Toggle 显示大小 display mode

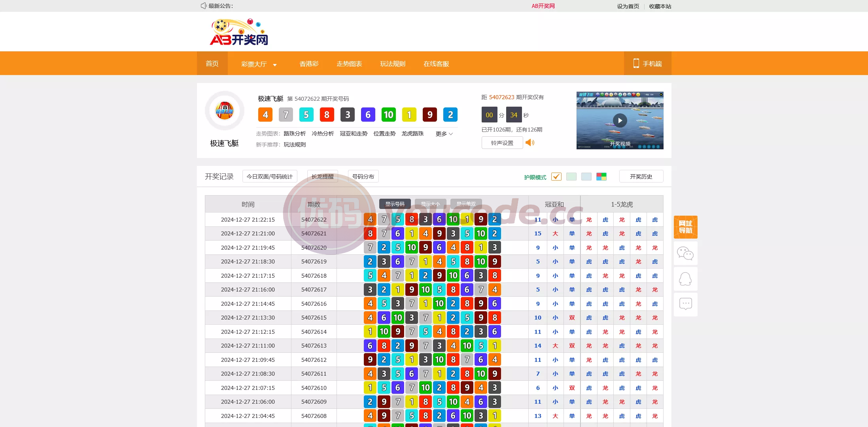(x=431, y=204)
